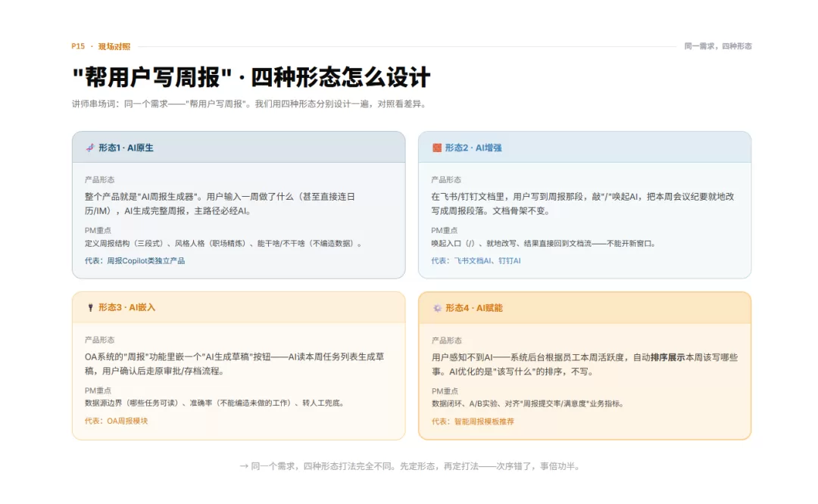Click the paragraph starting 整个产品就是"AI周报生成器"
818x504 pixels.
(220, 204)
